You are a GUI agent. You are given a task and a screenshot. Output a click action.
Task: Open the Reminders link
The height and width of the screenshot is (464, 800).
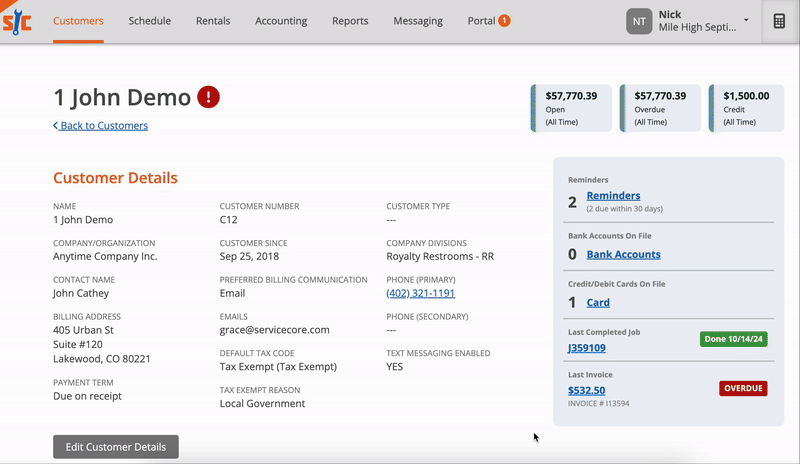[x=613, y=196]
